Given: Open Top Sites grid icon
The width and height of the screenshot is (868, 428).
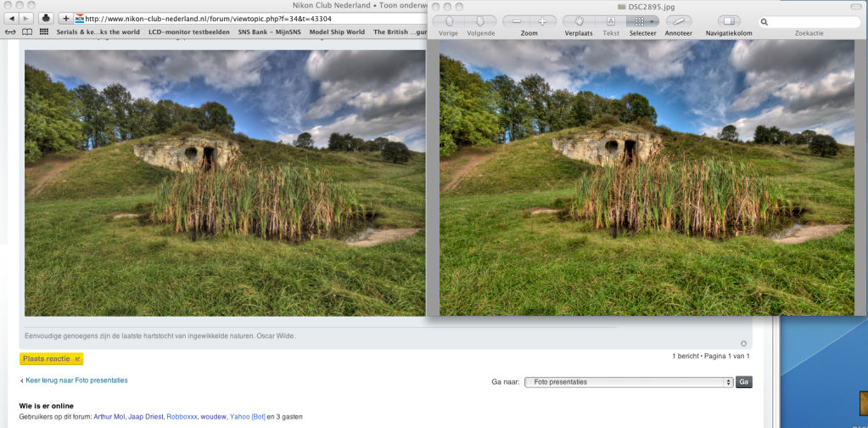Looking at the screenshot, I should point(44,32).
